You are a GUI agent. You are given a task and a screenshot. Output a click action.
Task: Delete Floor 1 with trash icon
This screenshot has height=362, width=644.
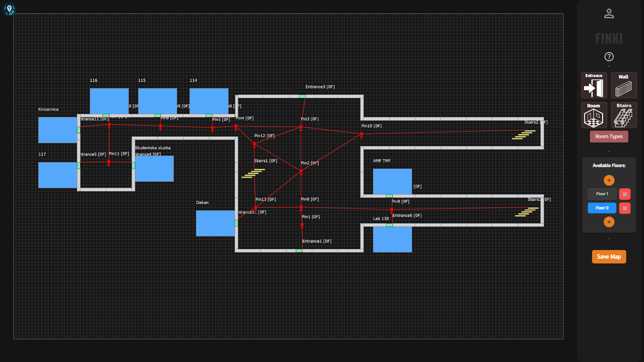coord(625,194)
